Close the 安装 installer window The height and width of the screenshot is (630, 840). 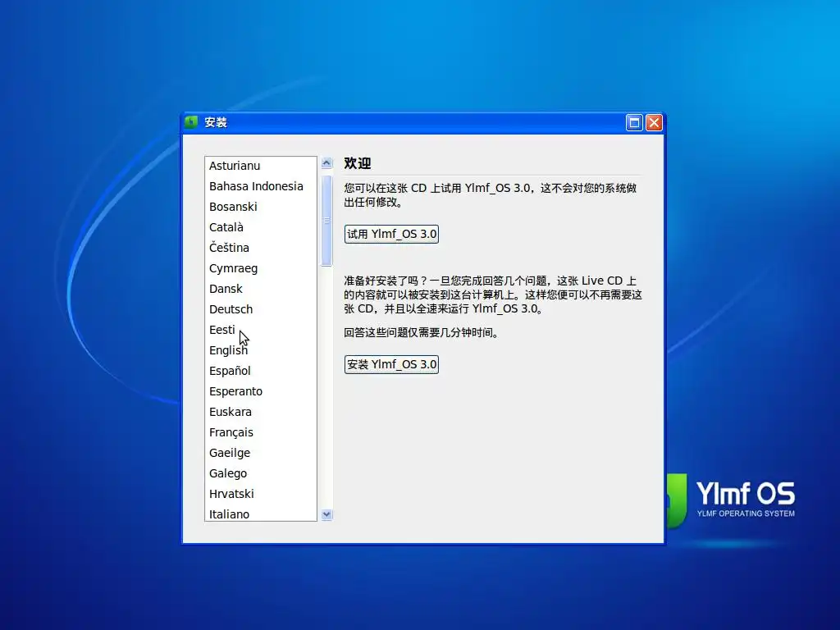[x=654, y=123]
